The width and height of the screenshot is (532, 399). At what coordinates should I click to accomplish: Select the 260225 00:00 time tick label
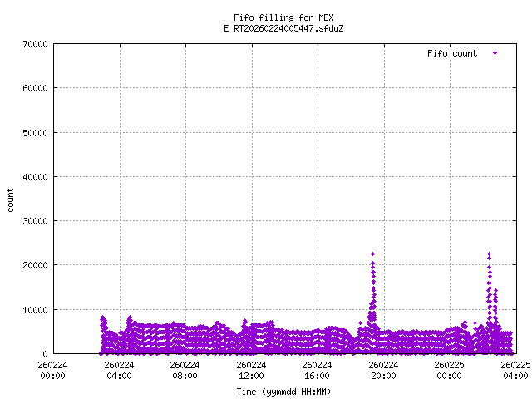tap(449, 370)
